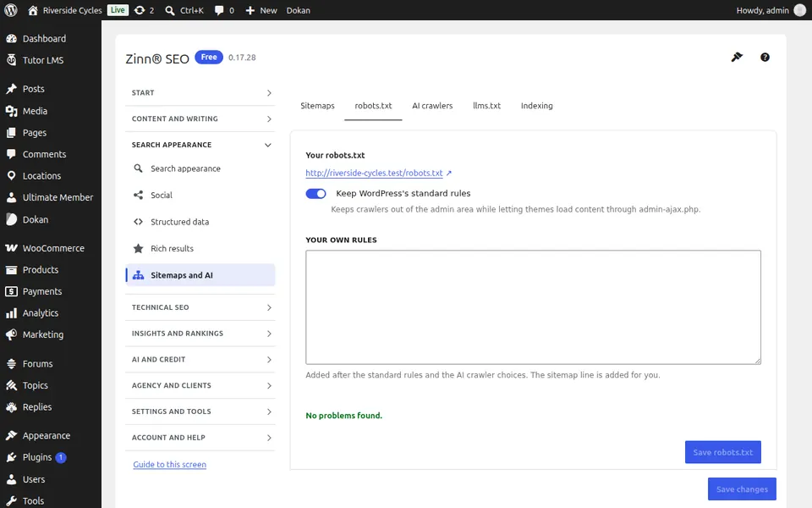The width and height of the screenshot is (812, 508).
Task: Click the Plugins icon
Action: tap(11, 457)
